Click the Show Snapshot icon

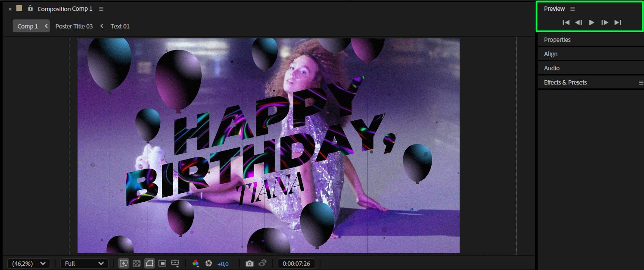[262, 264]
